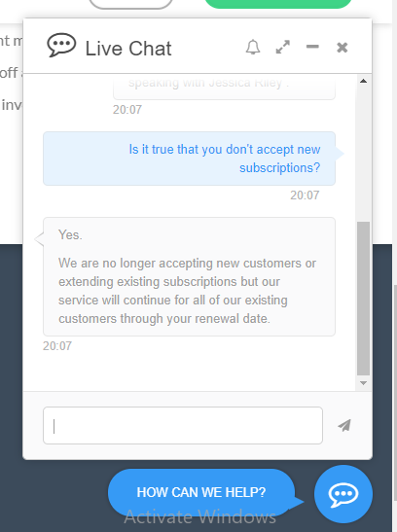
Task: Click the scrollbar track above the thumb
Action: 363,154
